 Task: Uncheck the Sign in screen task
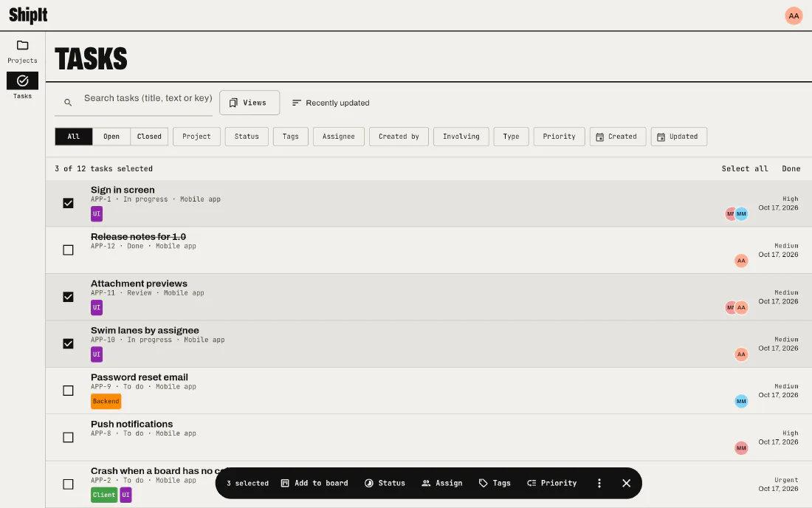pos(68,203)
